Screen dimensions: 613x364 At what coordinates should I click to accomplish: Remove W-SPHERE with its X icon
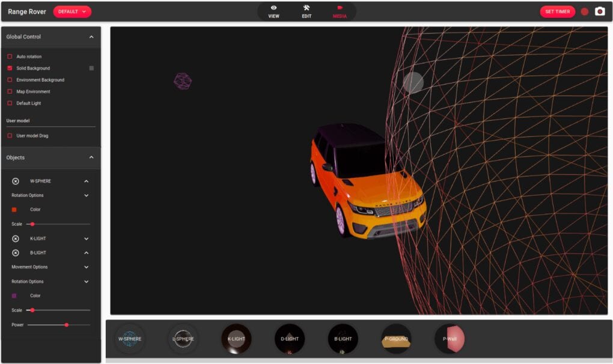coord(15,181)
